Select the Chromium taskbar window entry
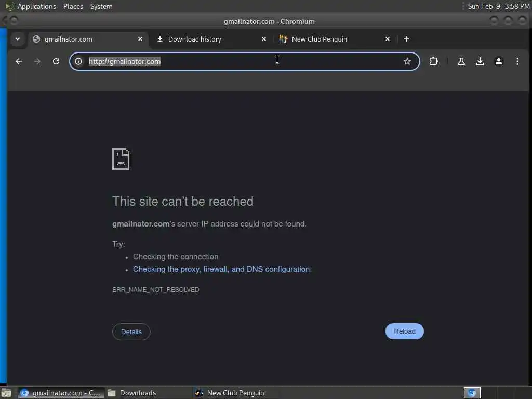The image size is (532, 399). [61, 393]
